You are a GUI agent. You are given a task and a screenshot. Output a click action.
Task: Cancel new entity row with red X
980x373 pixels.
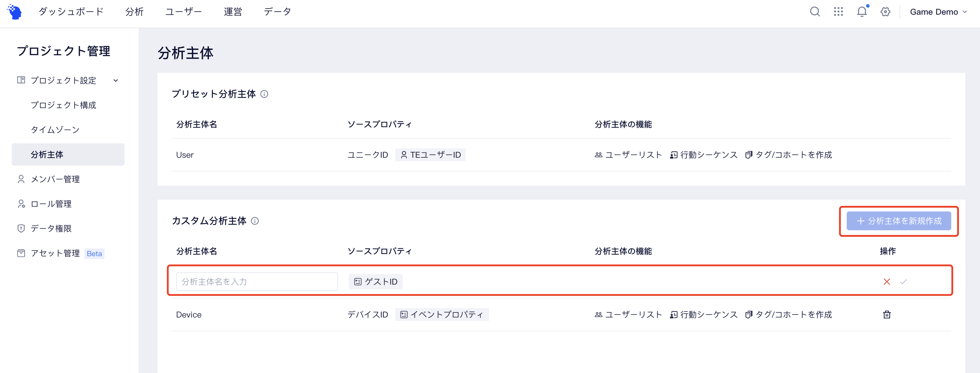887,282
